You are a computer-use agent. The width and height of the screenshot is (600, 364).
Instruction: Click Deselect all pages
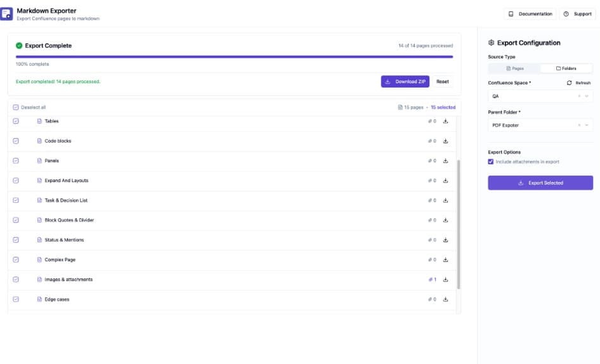tap(29, 107)
